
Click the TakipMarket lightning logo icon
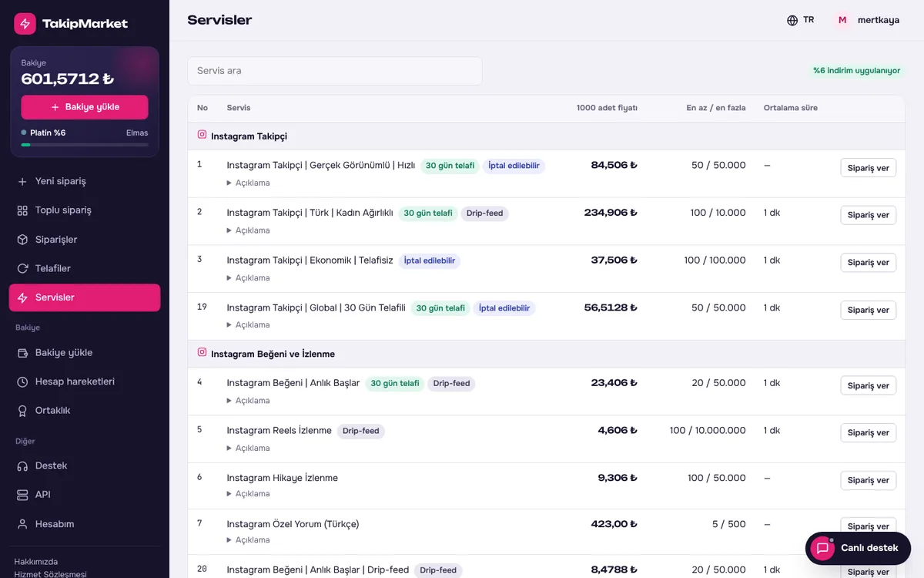[x=25, y=24]
